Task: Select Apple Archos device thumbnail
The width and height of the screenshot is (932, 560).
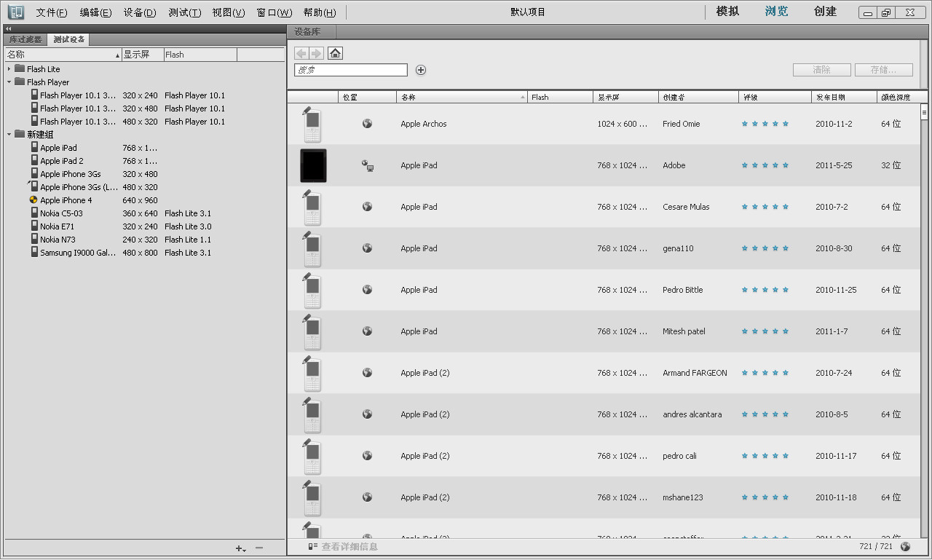Action: 312,124
